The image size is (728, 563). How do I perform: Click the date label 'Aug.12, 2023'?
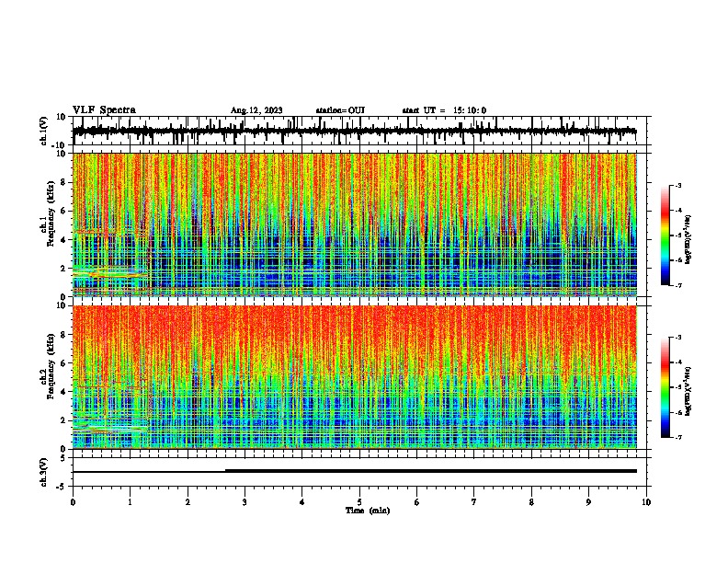pos(256,110)
